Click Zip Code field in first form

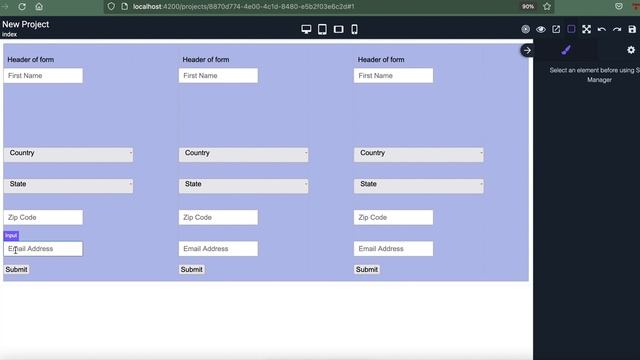(43, 218)
